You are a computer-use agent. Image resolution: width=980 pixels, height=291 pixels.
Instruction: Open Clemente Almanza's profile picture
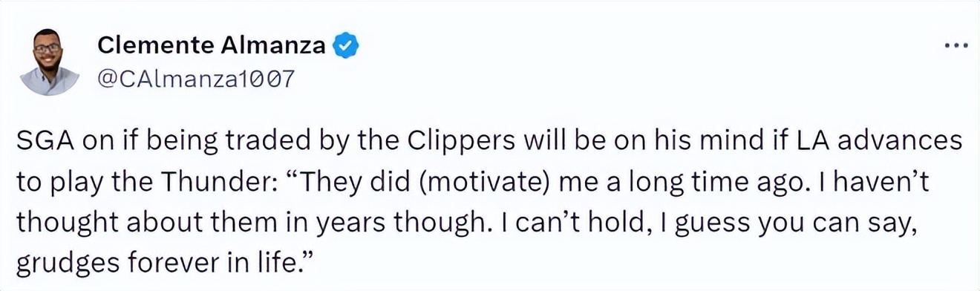tap(48, 62)
